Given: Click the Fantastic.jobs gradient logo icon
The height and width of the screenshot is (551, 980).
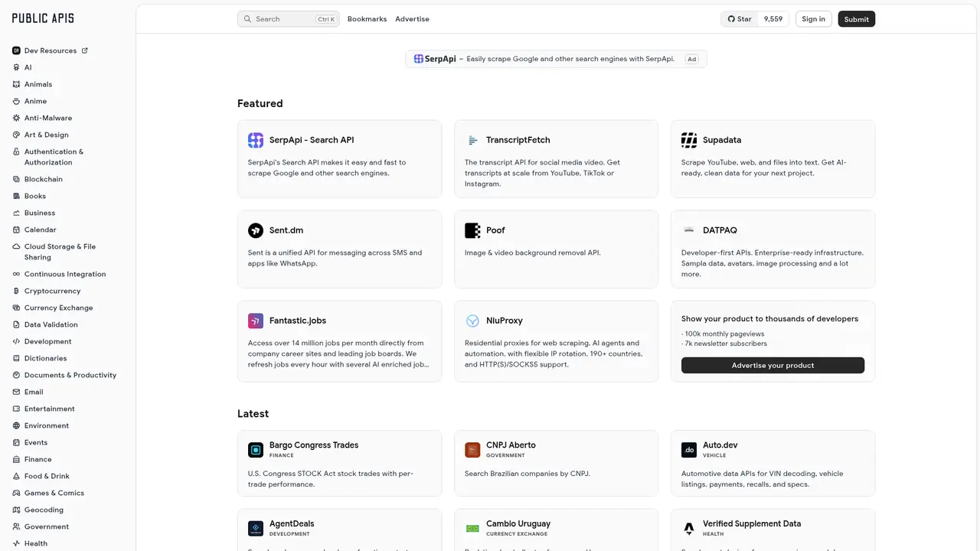Looking at the screenshot, I should point(256,321).
